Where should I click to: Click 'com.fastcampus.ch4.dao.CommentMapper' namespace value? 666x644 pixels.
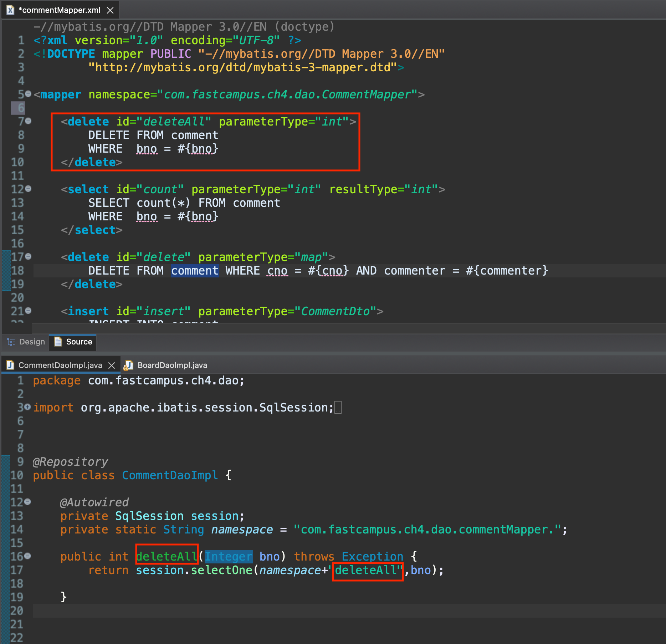point(287,94)
